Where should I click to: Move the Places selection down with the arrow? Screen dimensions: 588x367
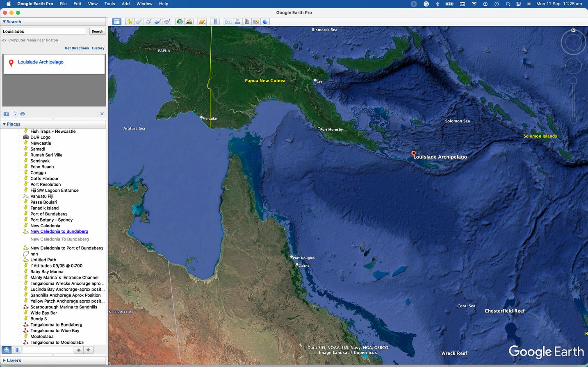pyautogui.click(x=88, y=350)
